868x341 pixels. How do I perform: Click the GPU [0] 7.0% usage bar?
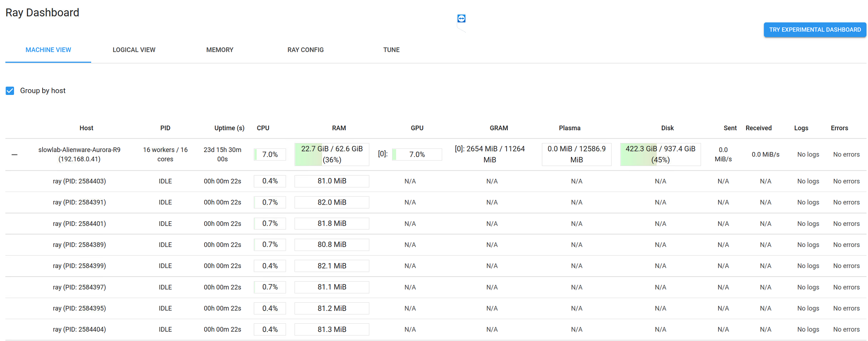417,154
